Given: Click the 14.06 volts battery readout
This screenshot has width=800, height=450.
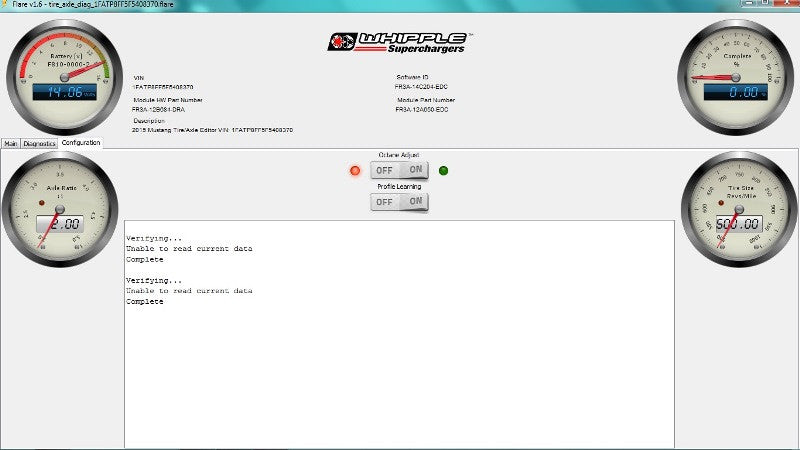Looking at the screenshot, I should [x=62, y=91].
